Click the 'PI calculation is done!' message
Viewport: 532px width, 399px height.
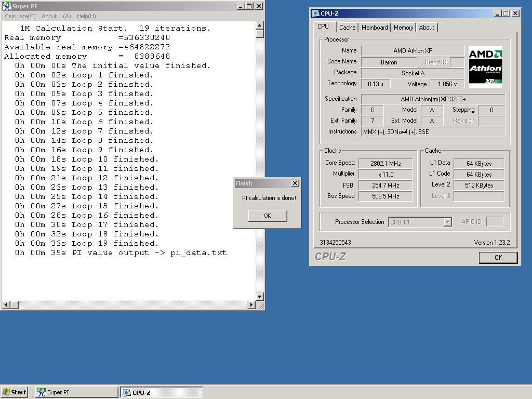269,198
